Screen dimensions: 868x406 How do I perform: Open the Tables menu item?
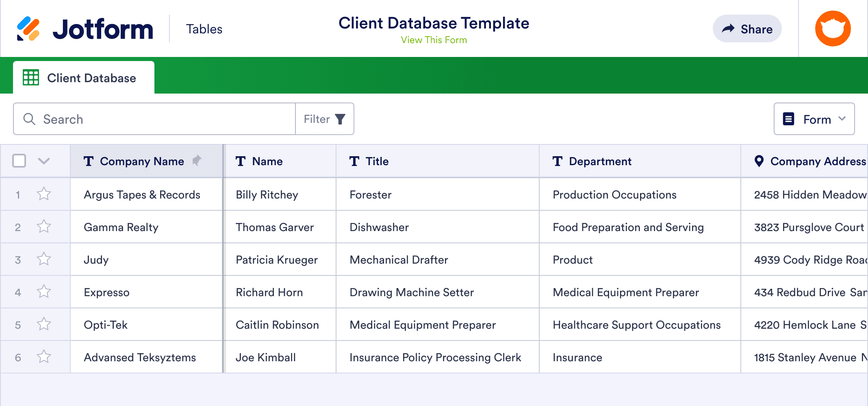(x=204, y=29)
